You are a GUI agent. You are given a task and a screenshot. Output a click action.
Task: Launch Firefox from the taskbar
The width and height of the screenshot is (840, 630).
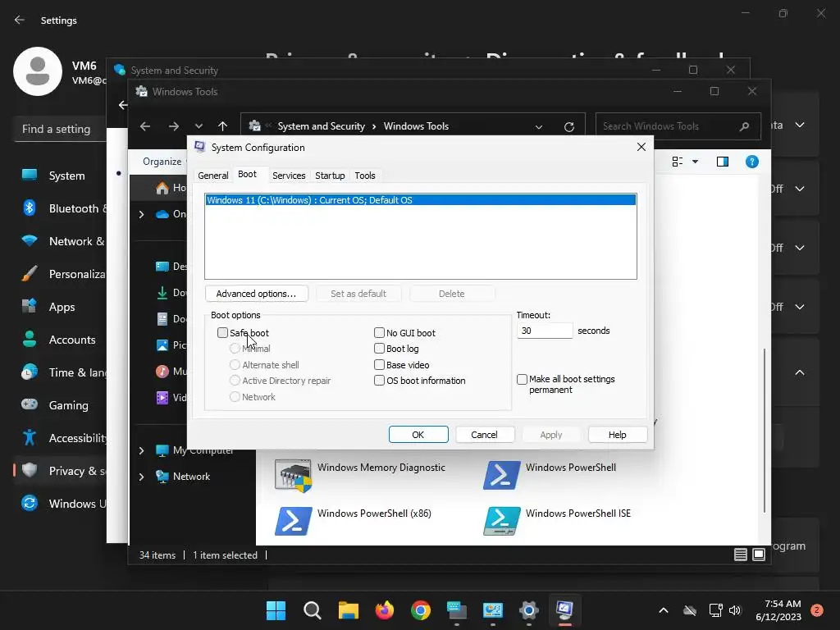point(384,610)
